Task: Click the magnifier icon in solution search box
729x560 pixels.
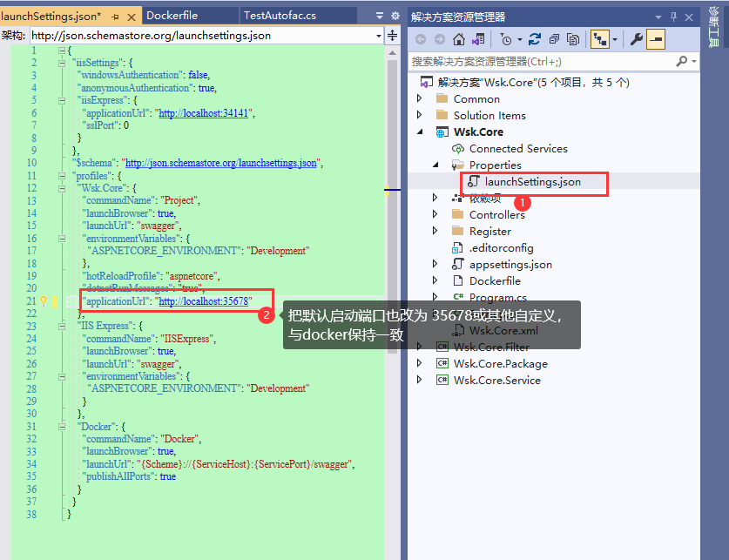Action: pos(681,61)
